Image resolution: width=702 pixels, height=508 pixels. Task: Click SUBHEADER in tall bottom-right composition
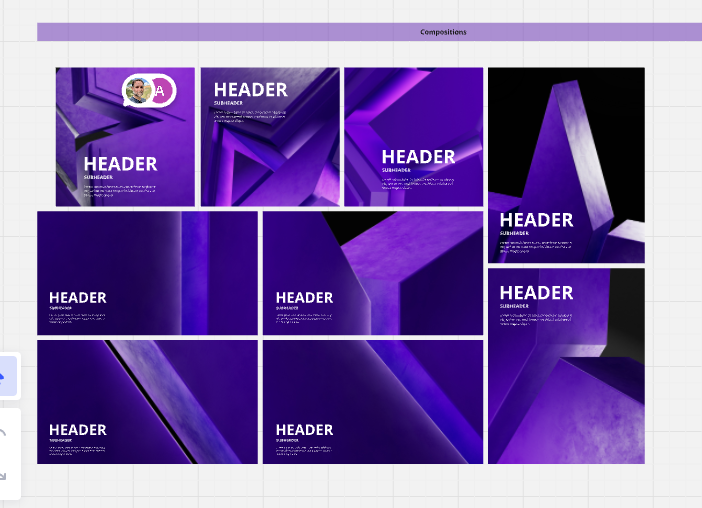coord(514,306)
